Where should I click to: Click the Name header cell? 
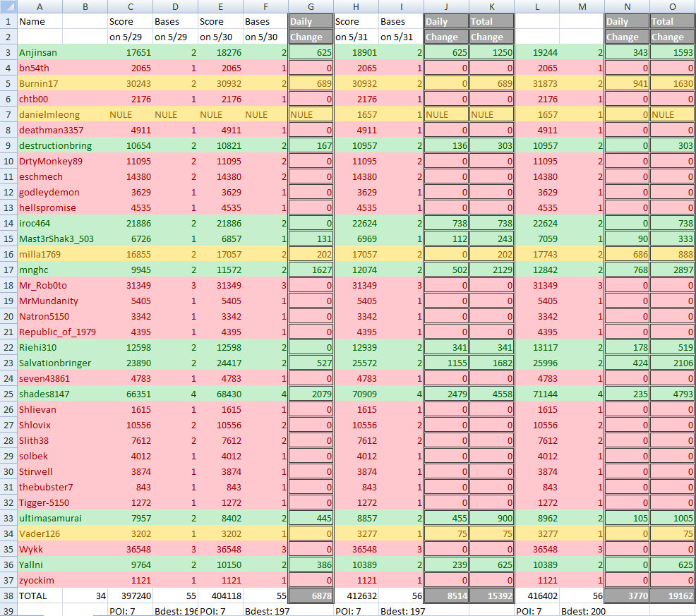(x=40, y=21)
